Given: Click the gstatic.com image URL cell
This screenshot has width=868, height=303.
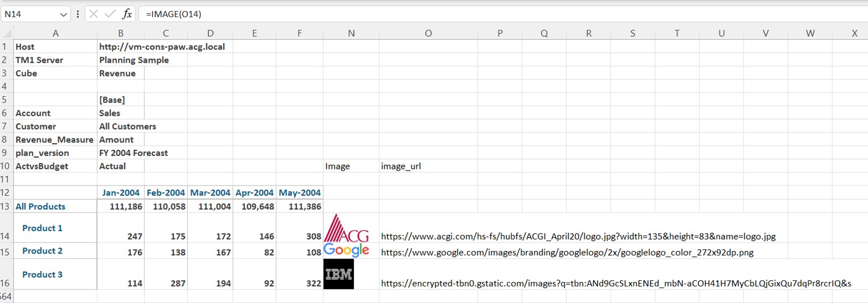Looking at the screenshot, I should click(616, 283).
